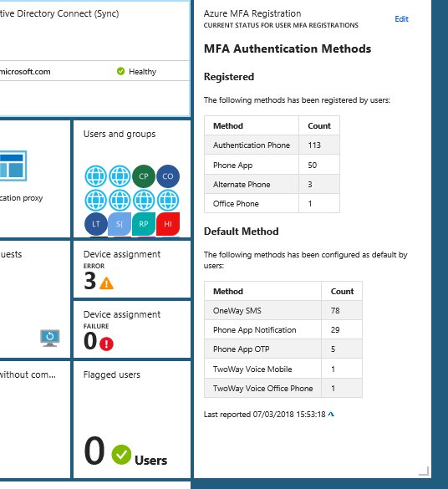Click the red failure exclamation icon

(x=106, y=344)
